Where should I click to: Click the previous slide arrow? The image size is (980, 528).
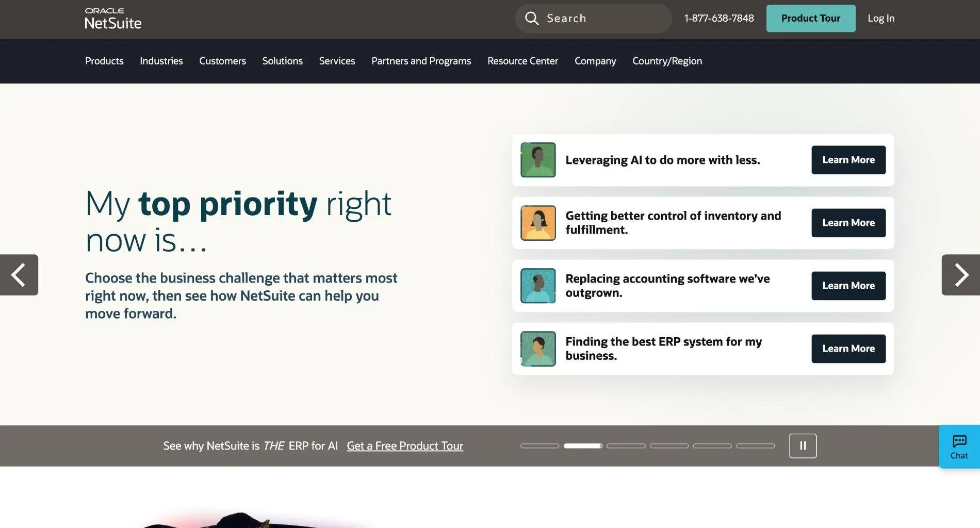point(19,275)
